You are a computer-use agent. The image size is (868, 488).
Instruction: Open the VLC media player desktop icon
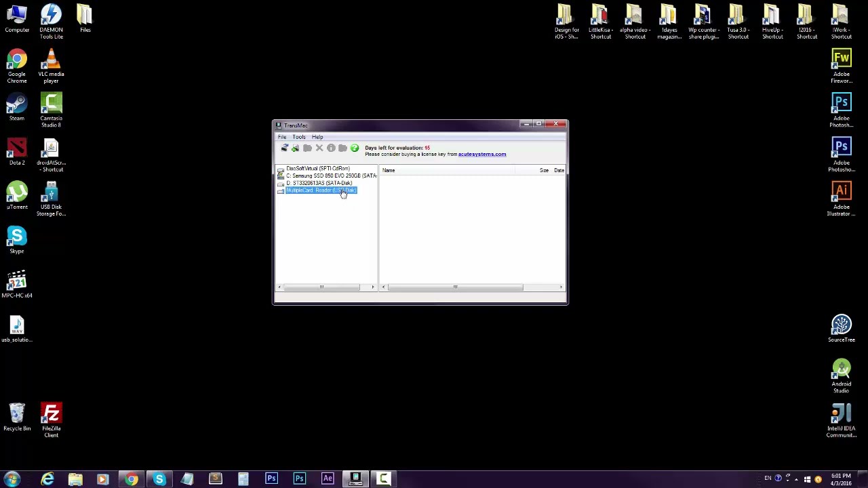pyautogui.click(x=51, y=66)
